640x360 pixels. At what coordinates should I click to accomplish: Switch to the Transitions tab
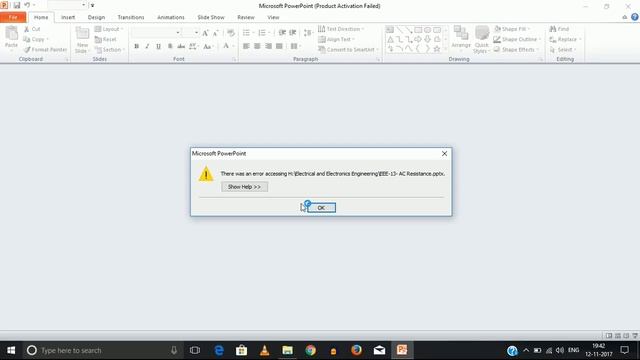(131, 17)
